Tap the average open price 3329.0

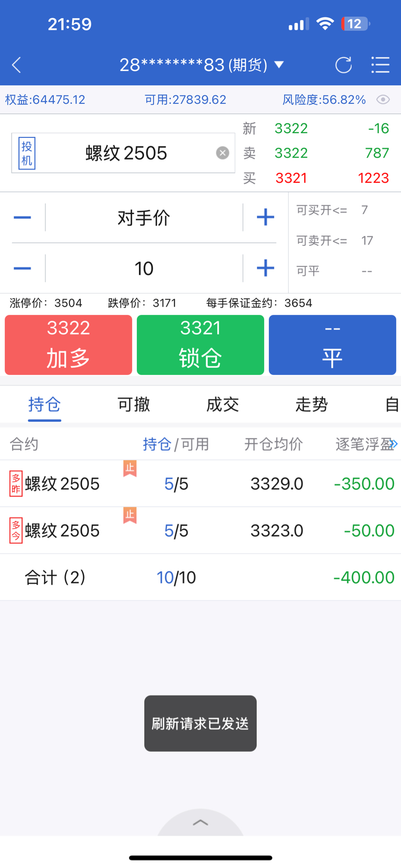pos(277,484)
